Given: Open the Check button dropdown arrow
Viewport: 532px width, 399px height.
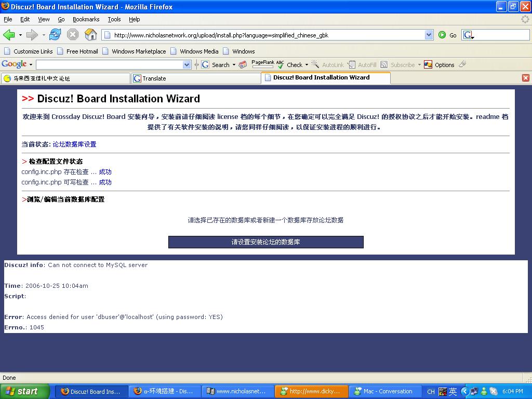Looking at the screenshot, I should coord(307,64).
